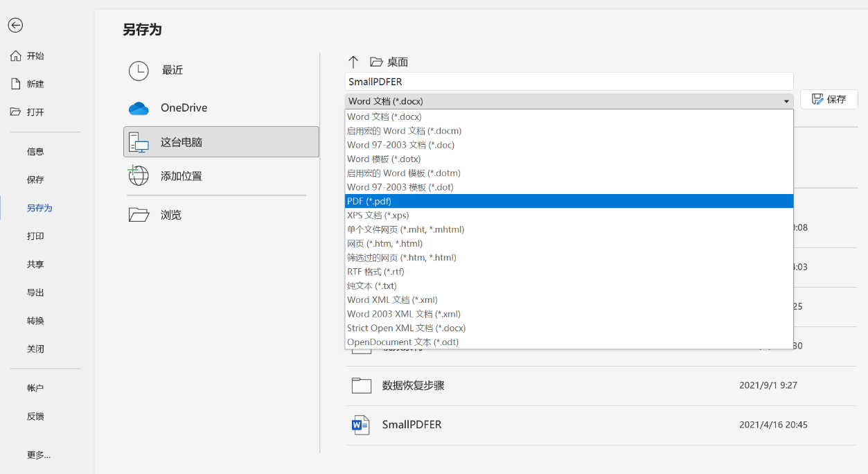Open the Browse folder icon
The image size is (868, 474).
[139, 215]
